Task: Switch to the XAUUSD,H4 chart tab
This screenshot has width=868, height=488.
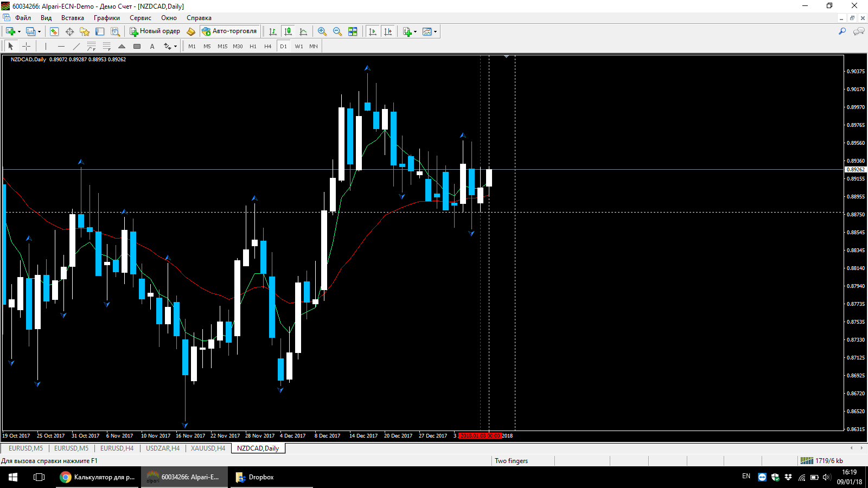Action: [x=208, y=448]
